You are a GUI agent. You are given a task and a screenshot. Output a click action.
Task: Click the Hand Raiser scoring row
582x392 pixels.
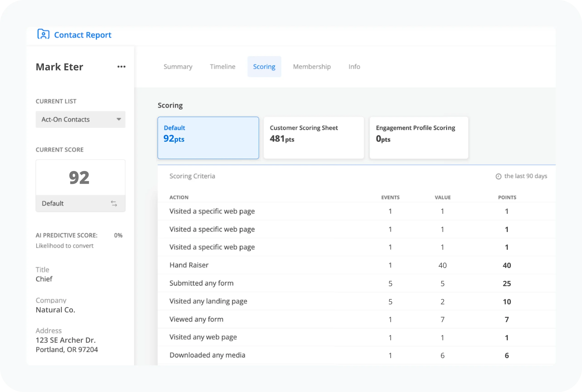point(189,265)
